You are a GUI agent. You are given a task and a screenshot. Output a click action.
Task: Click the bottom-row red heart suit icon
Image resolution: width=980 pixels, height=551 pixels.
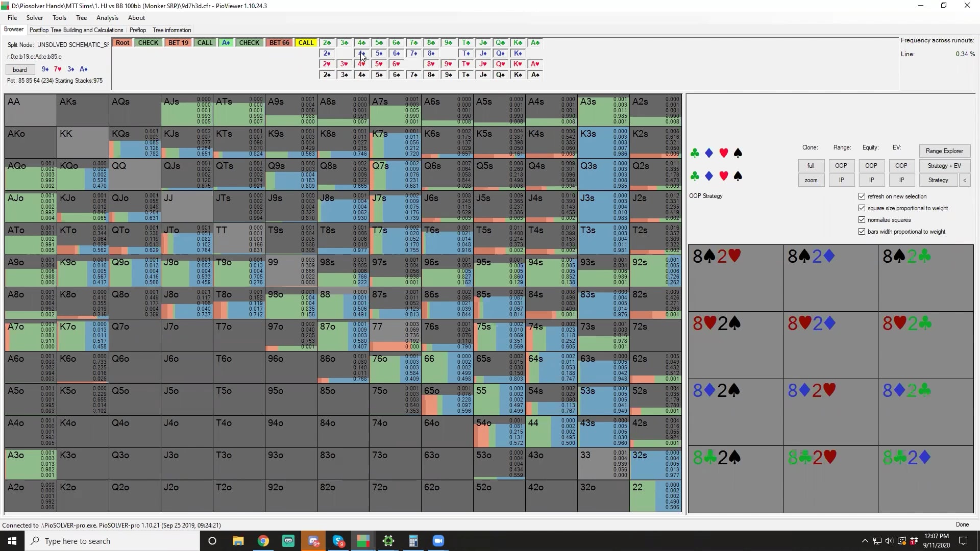(x=723, y=176)
